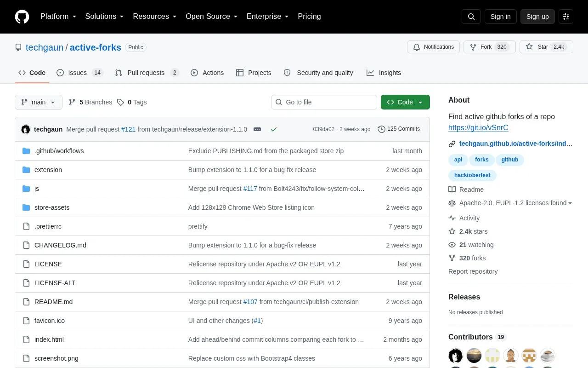Viewport: 588px width, 368px height.
Task: Open the https://git.io/vSnrC link
Action: 478,128
